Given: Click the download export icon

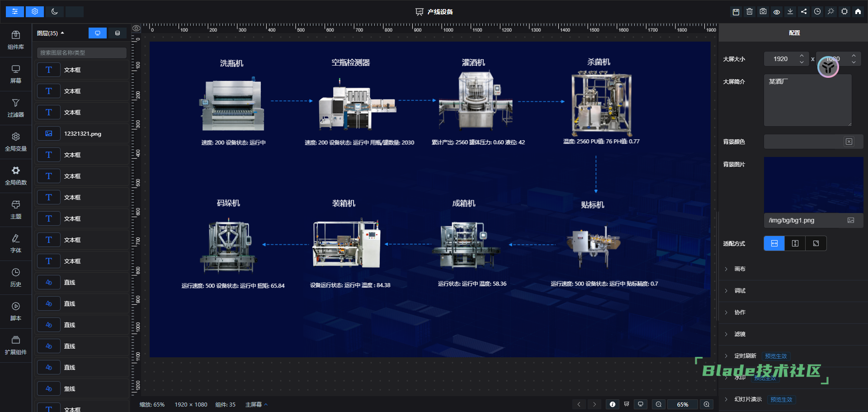Looking at the screenshot, I should (790, 12).
